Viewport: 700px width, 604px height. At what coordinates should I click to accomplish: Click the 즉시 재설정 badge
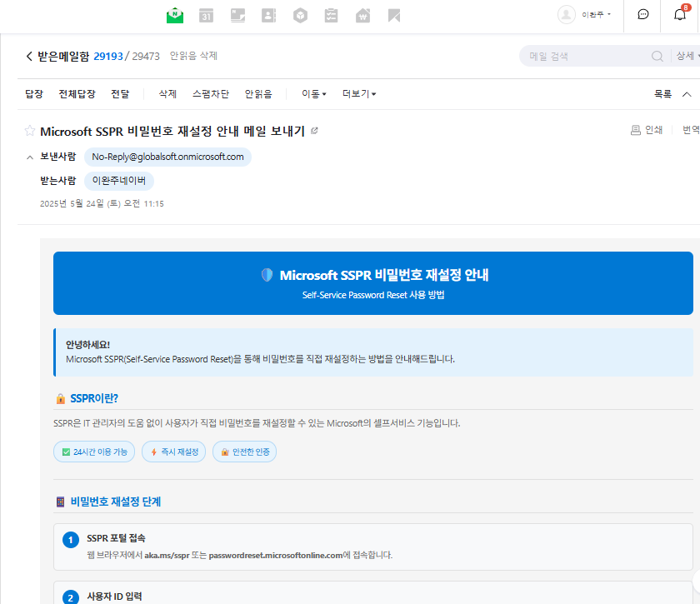pos(173,452)
